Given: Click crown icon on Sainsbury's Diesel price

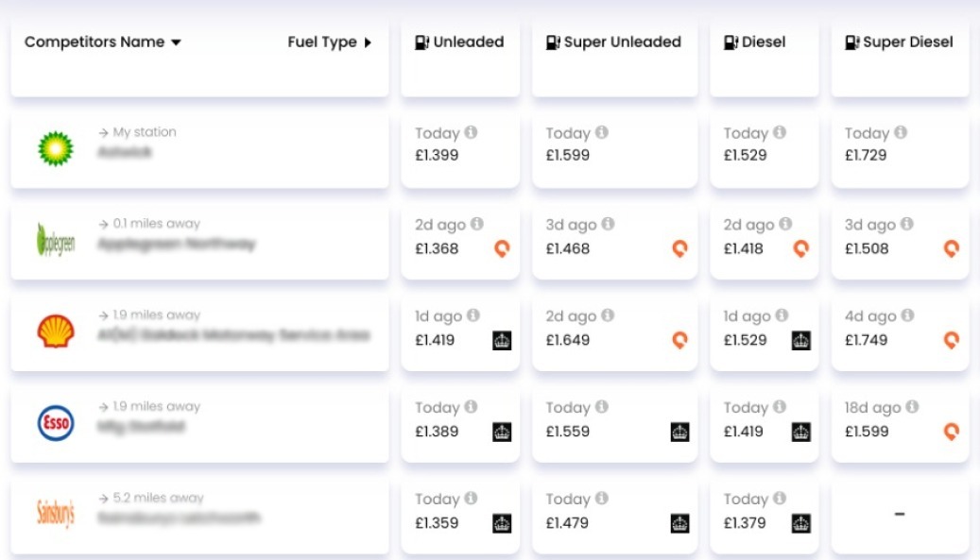Looking at the screenshot, I should coord(800,523).
